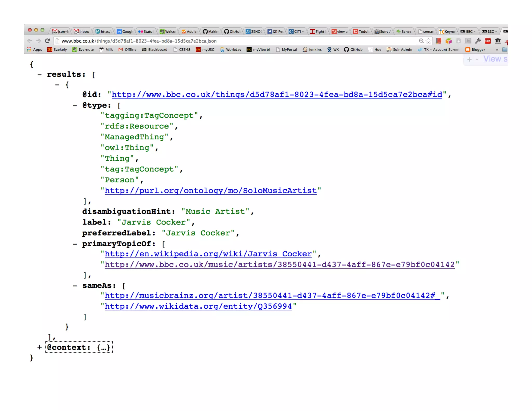Viewport: 532px width, 411px height.
Task: Click the SoloMusicArtist ontology link
Action: [x=210, y=191]
